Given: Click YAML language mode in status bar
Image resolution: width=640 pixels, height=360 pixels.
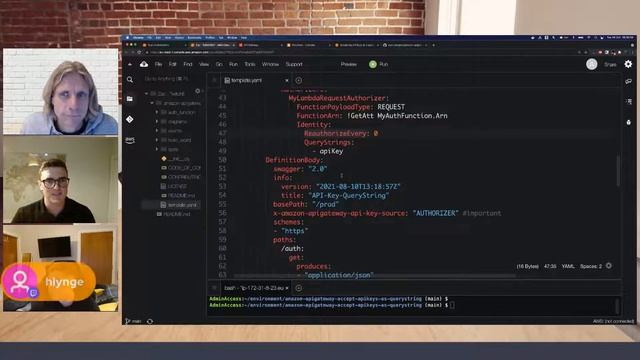Looking at the screenshot, I should [568, 266].
